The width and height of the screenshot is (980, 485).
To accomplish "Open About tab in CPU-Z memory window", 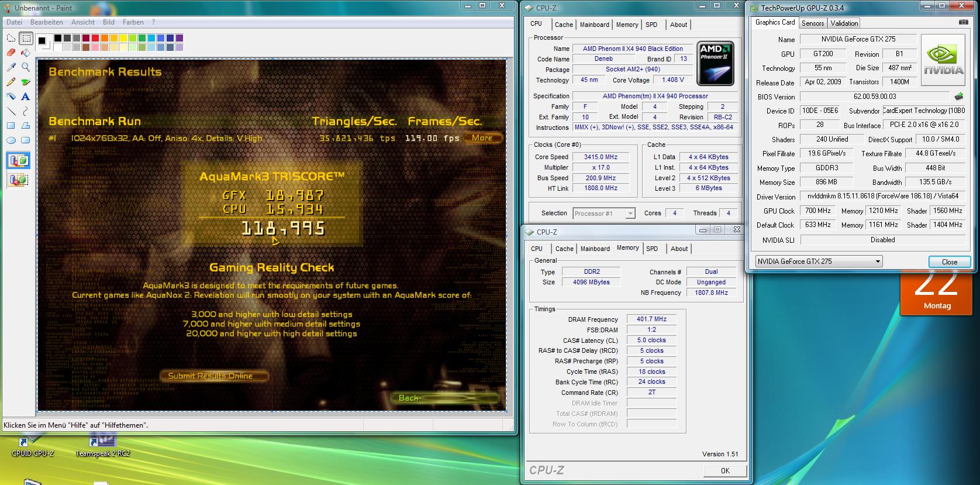I will pos(679,249).
